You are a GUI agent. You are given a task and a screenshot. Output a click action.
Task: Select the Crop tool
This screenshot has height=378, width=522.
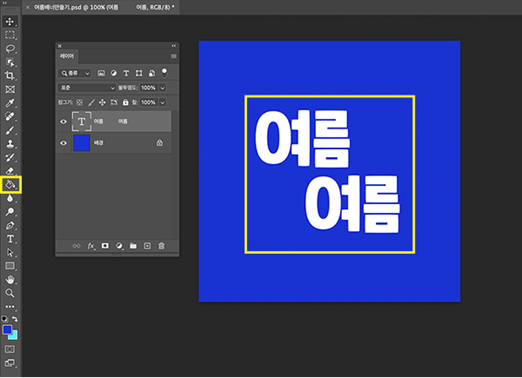coord(10,76)
